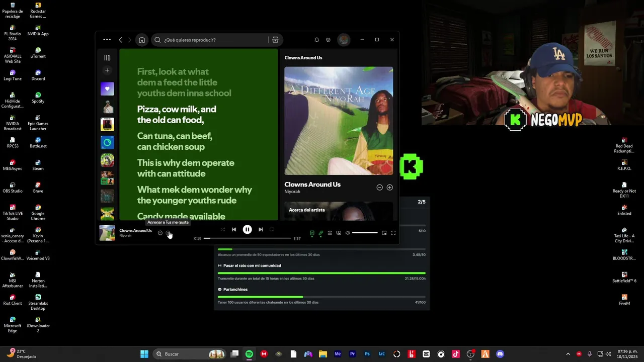Jump to lyric 'This is why dem operate'

(186, 163)
